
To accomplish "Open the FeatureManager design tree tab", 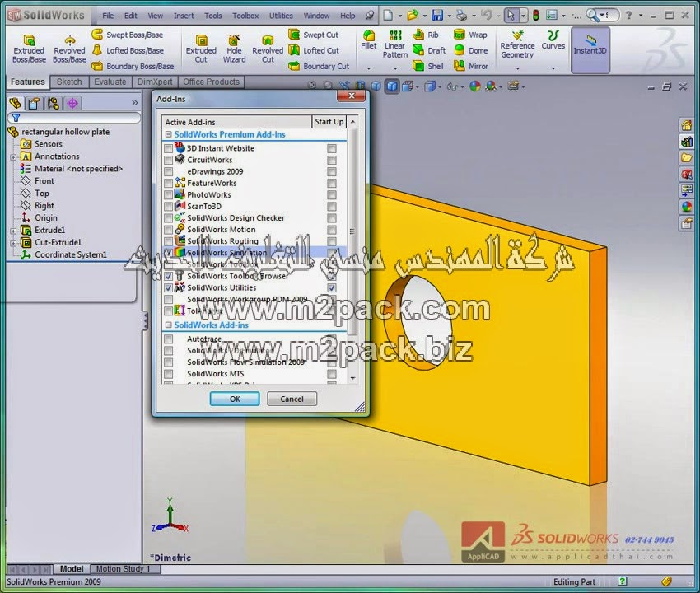I will coord(15,103).
